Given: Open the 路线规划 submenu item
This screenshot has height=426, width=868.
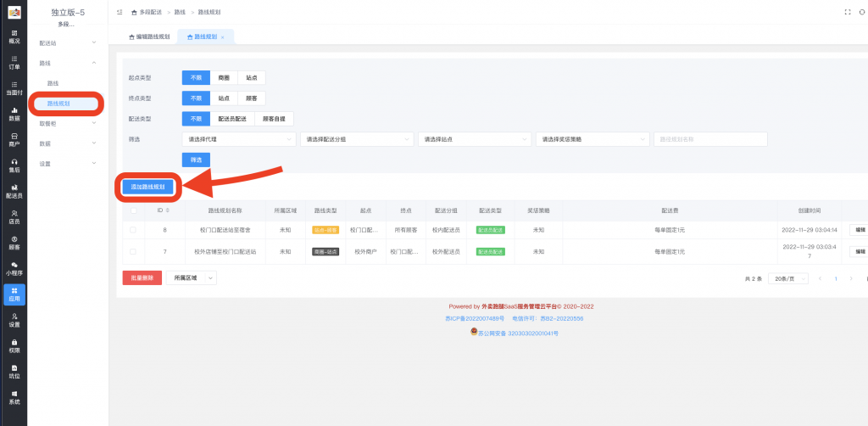Looking at the screenshot, I should [66, 104].
